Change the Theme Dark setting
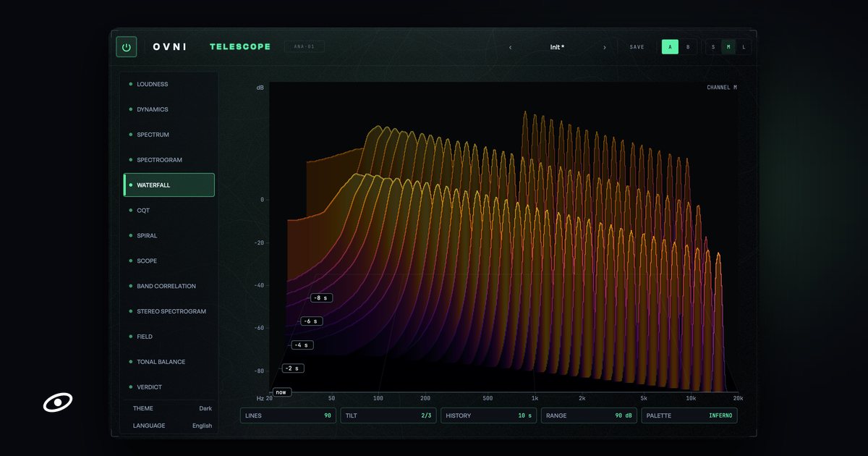868x456 pixels. (172, 408)
